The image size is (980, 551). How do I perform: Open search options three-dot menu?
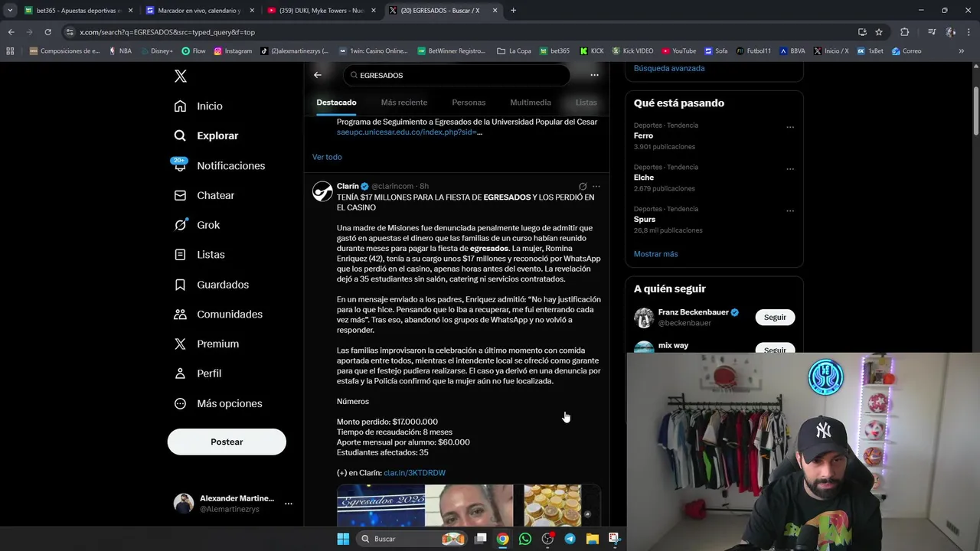pyautogui.click(x=594, y=75)
